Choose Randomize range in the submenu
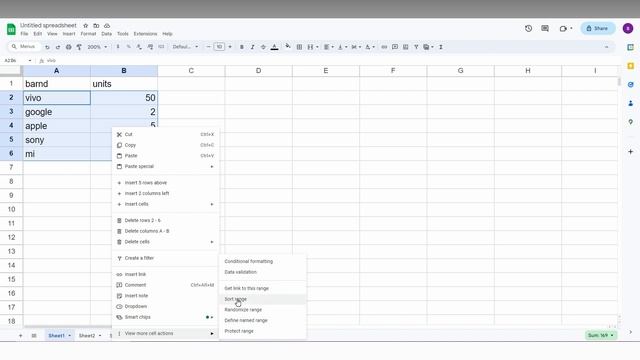The width and height of the screenshot is (640, 360). point(262,309)
